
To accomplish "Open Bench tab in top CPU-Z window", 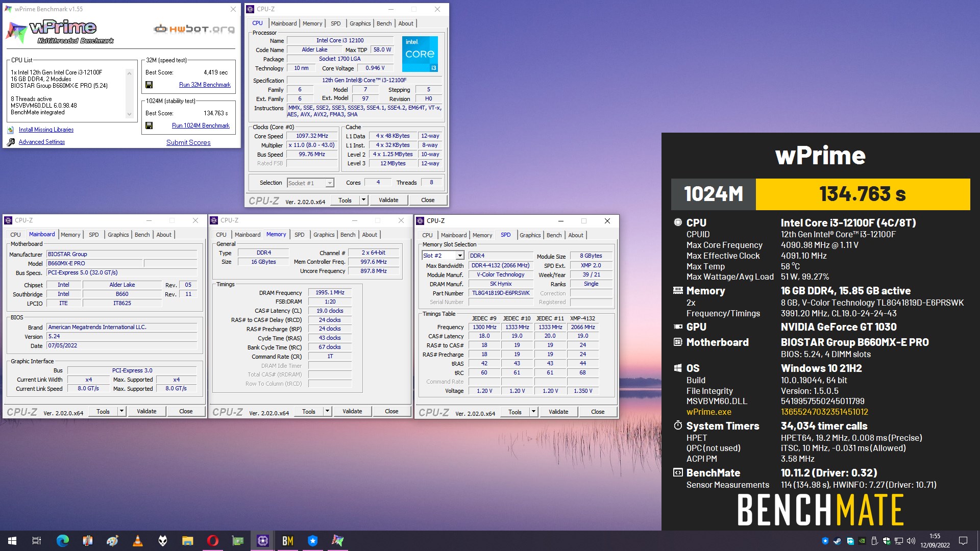I will click(384, 23).
